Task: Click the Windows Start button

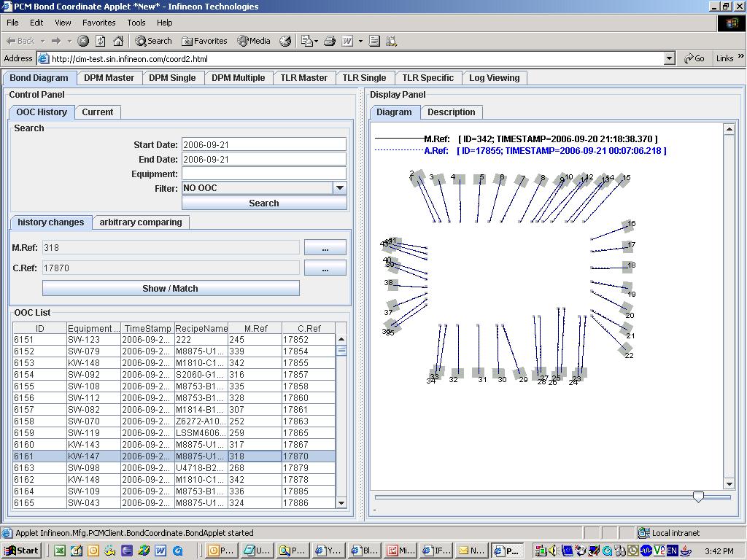Action: [x=21, y=551]
